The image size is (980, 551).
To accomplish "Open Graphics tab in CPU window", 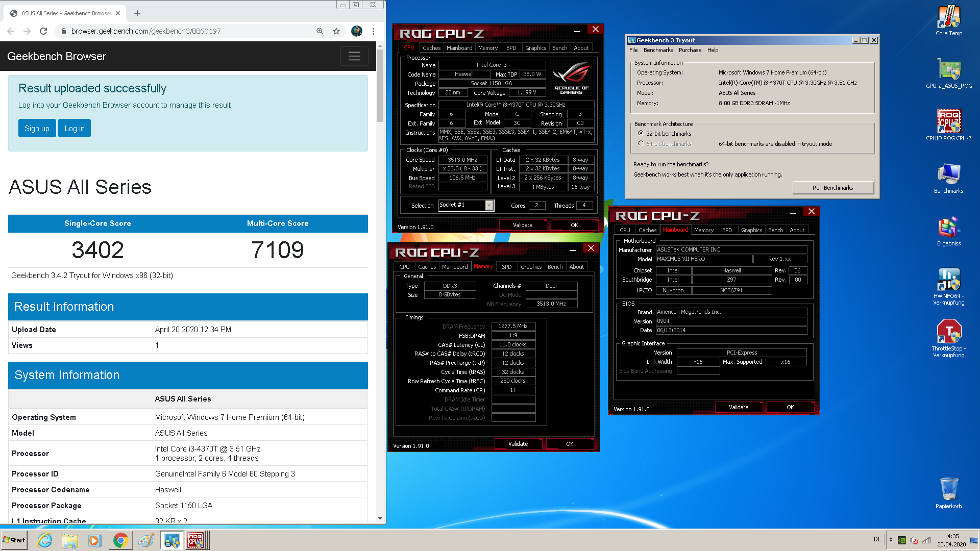I will pos(535,48).
